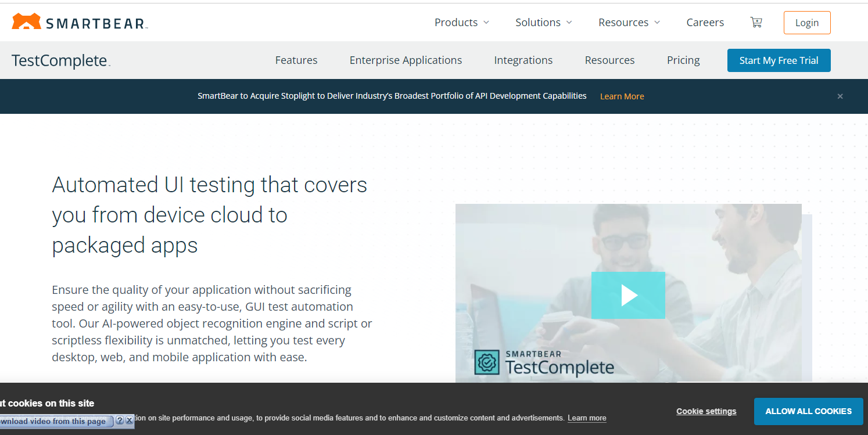Click the TestComplete product title logo
The height and width of the screenshot is (435, 868).
coord(60,60)
